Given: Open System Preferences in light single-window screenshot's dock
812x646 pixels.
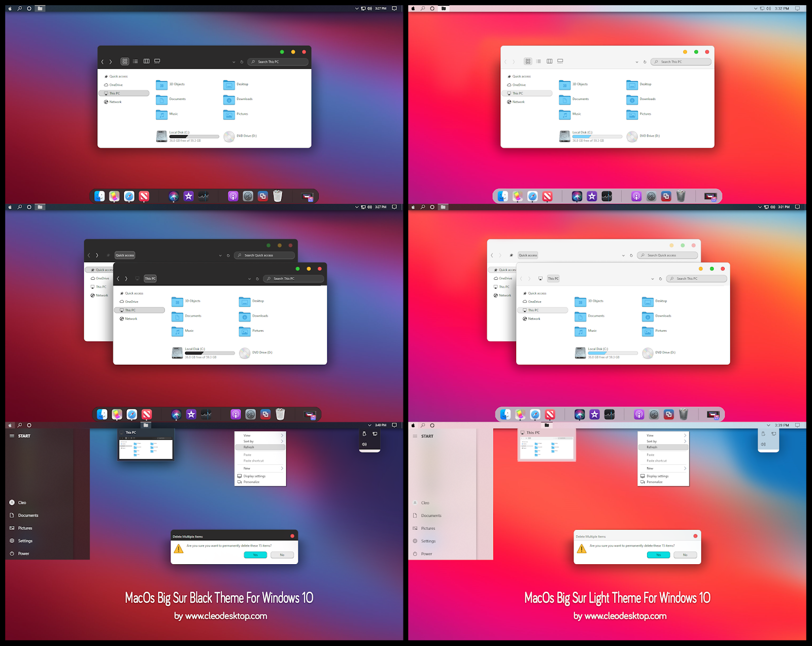Looking at the screenshot, I should coord(652,196).
